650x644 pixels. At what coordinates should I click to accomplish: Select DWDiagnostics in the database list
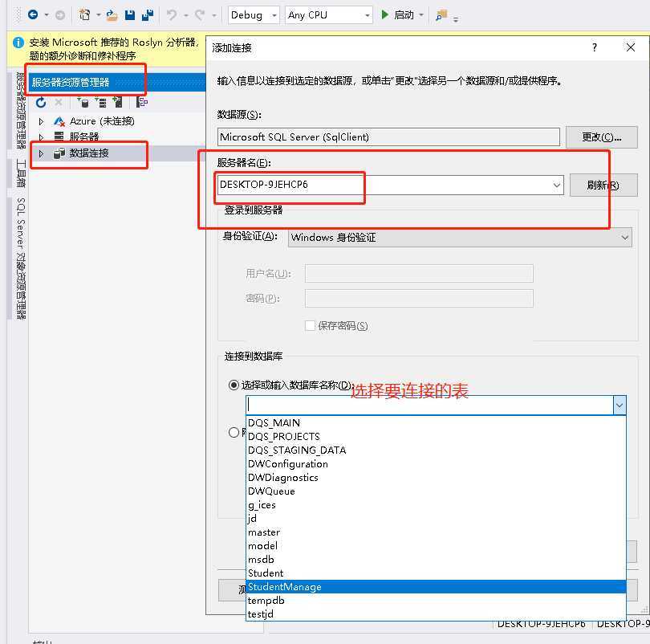[436, 478]
